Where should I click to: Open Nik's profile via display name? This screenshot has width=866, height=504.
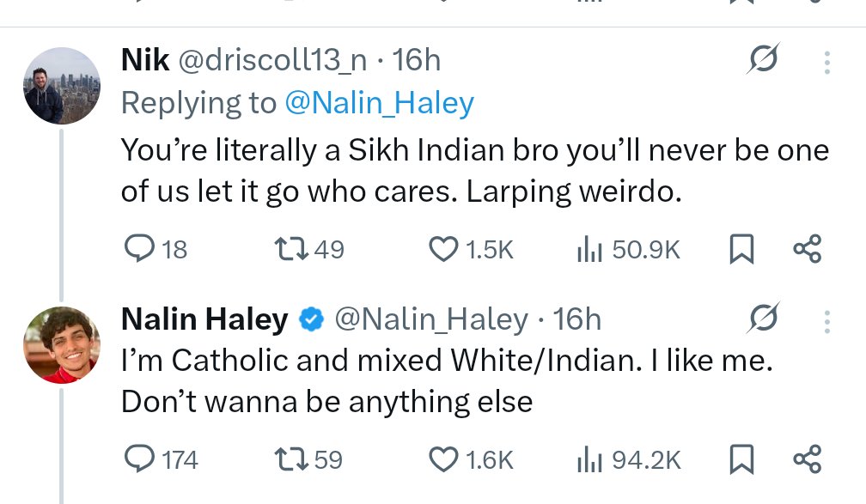(145, 60)
